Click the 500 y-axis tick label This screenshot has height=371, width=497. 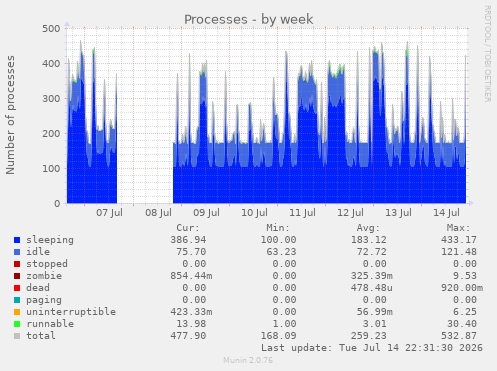(x=51, y=29)
